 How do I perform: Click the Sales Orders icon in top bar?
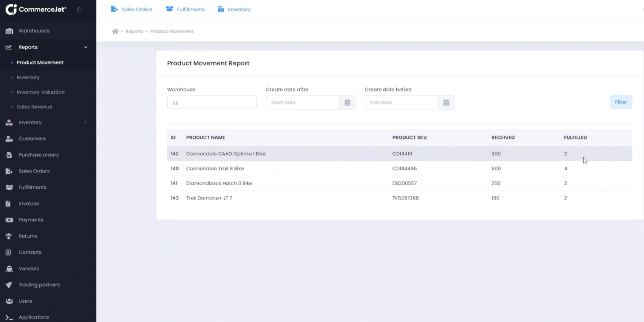(x=114, y=9)
